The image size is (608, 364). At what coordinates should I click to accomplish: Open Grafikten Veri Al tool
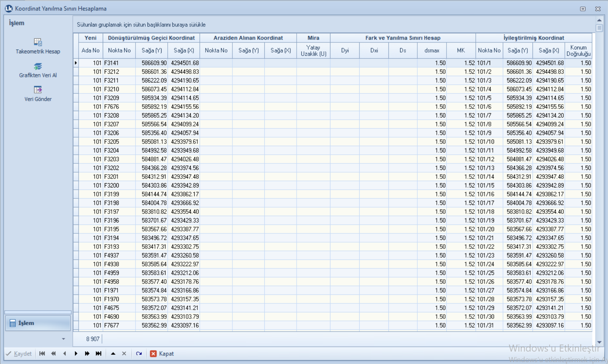click(38, 70)
